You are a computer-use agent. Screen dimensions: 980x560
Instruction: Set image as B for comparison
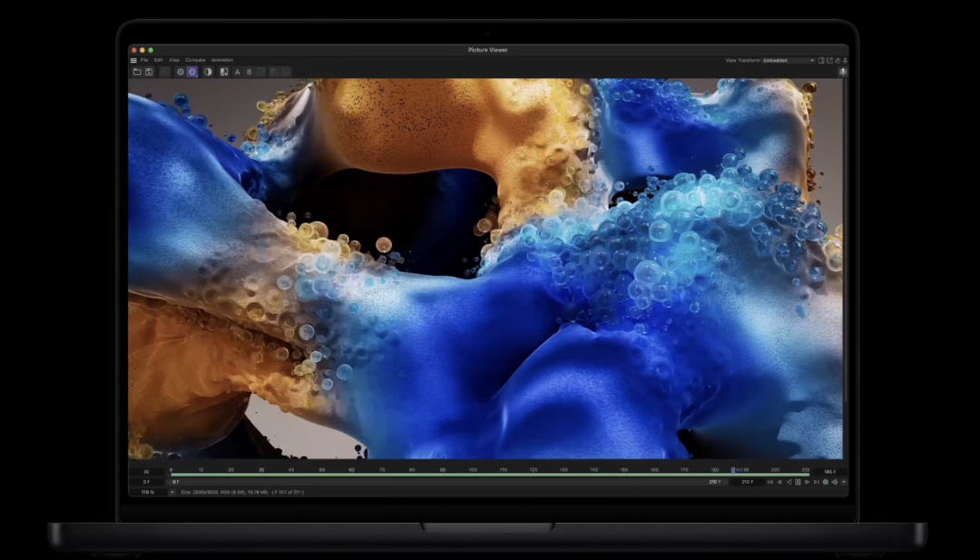point(249,72)
